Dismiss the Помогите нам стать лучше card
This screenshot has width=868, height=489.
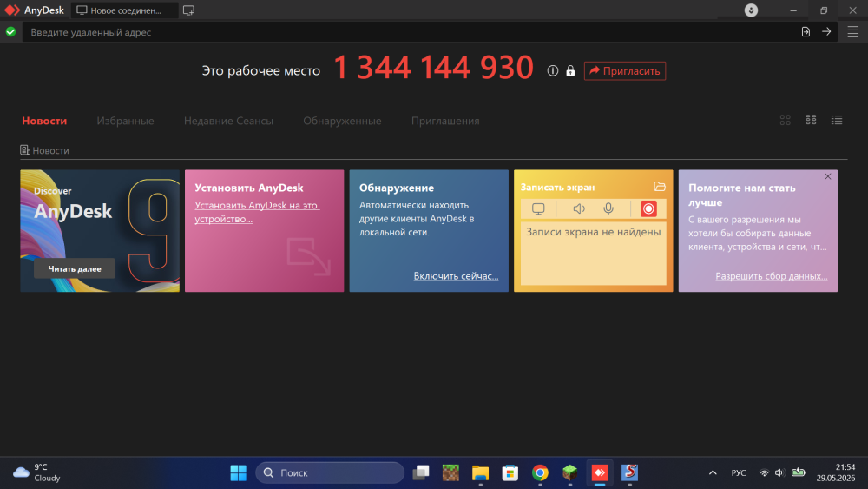click(x=828, y=176)
